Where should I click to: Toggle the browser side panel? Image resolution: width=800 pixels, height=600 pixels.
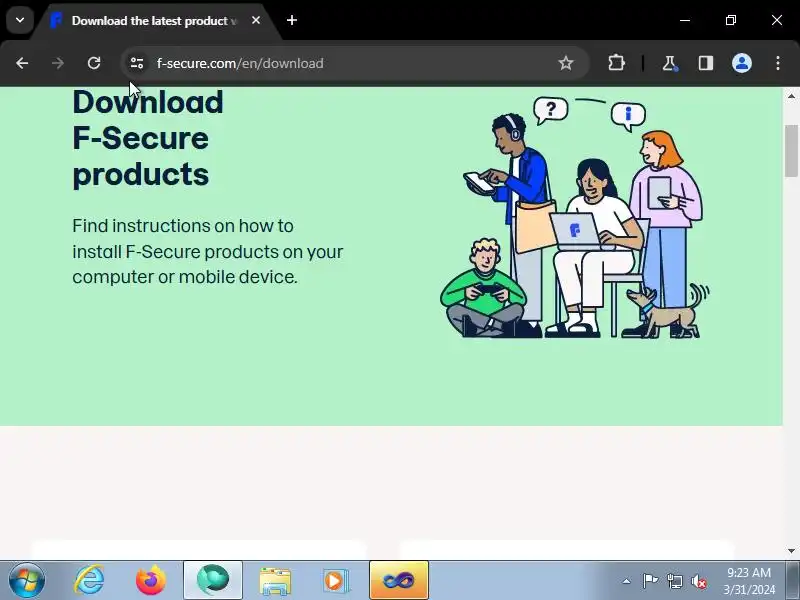tap(706, 63)
